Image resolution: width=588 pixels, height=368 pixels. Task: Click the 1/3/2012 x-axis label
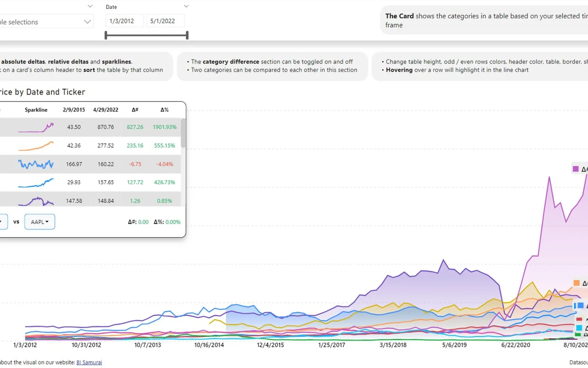pos(25,345)
